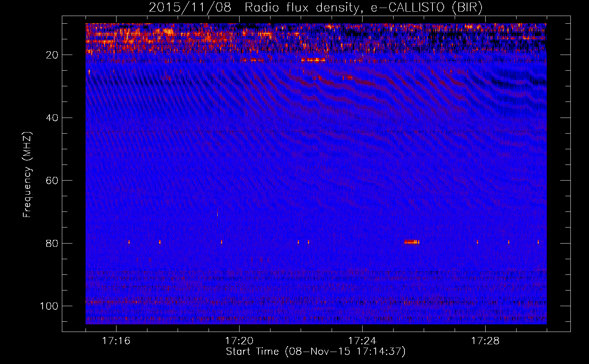Click the 'Start Time (08-Nov-15 17:14:37)' label
This screenshot has width=589, height=364.
316,352
